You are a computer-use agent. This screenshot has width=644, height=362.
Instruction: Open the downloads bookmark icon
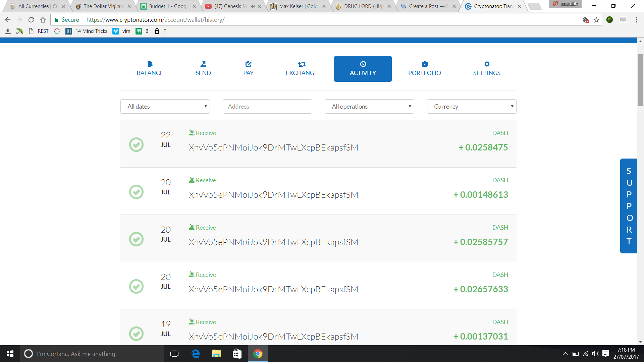tap(8, 31)
